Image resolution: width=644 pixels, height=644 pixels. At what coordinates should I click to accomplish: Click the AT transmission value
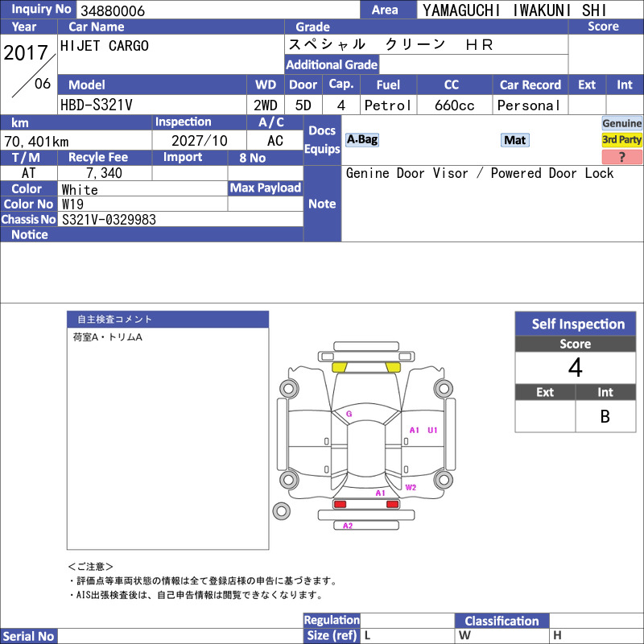coord(28,173)
